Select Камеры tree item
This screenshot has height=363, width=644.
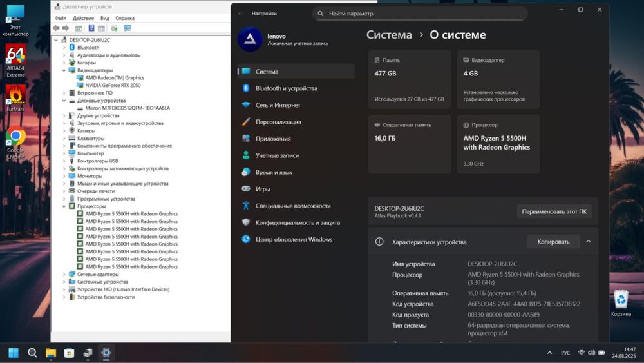tap(86, 131)
